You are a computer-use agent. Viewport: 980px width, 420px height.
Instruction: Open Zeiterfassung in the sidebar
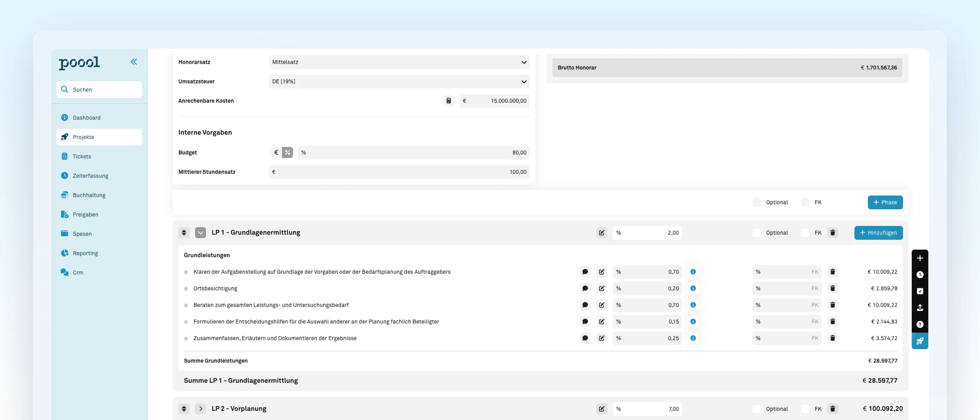(x=99, y=176)
